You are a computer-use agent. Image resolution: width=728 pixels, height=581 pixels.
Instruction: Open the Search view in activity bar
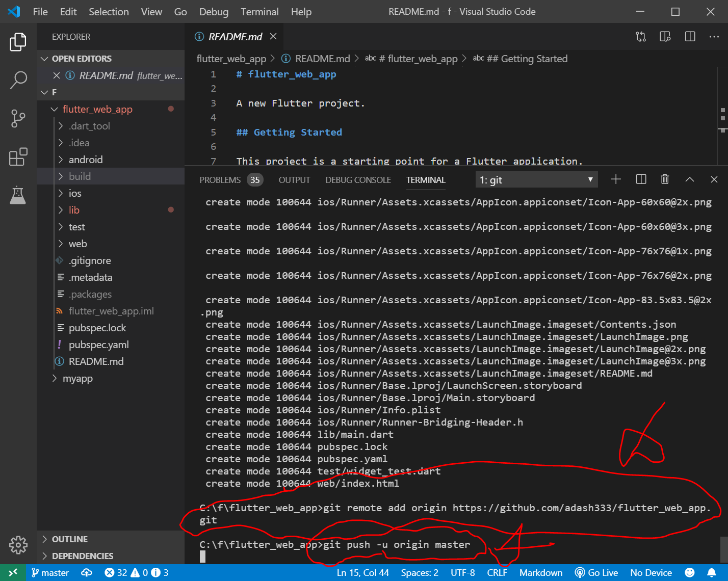(x=18, y=80)
